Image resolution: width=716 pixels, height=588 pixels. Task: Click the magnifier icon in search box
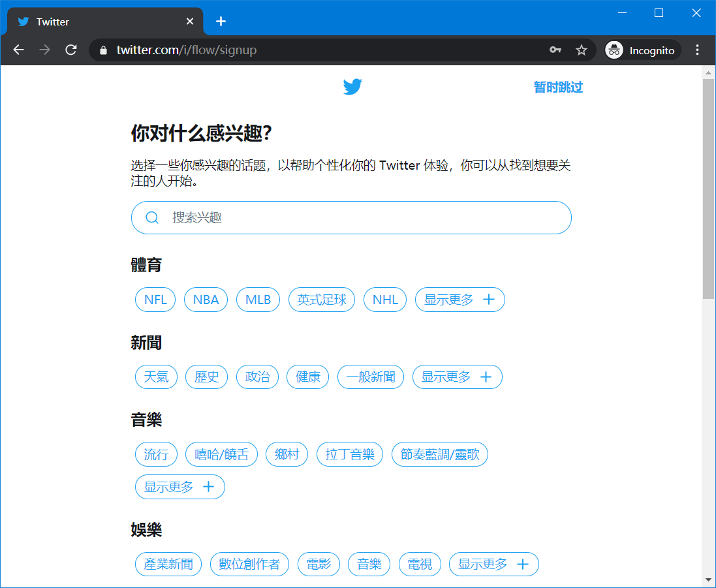click(152, 217)
